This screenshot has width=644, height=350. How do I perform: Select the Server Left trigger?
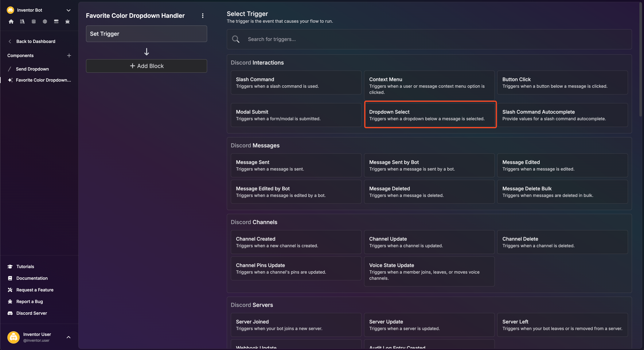[562, 325]
